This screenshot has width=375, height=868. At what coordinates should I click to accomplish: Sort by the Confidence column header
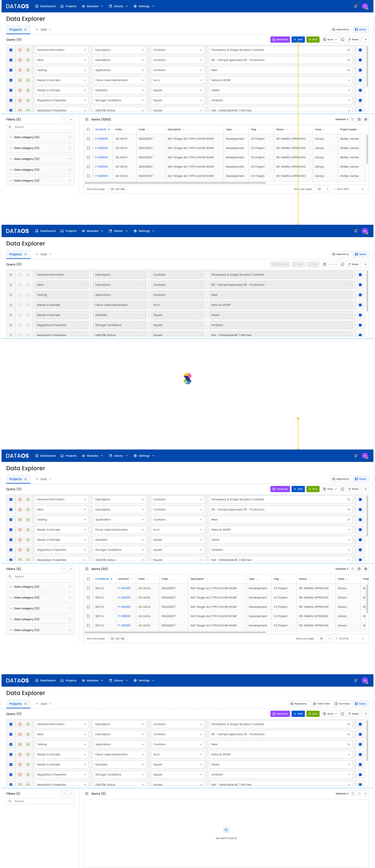tap(102, 579)
